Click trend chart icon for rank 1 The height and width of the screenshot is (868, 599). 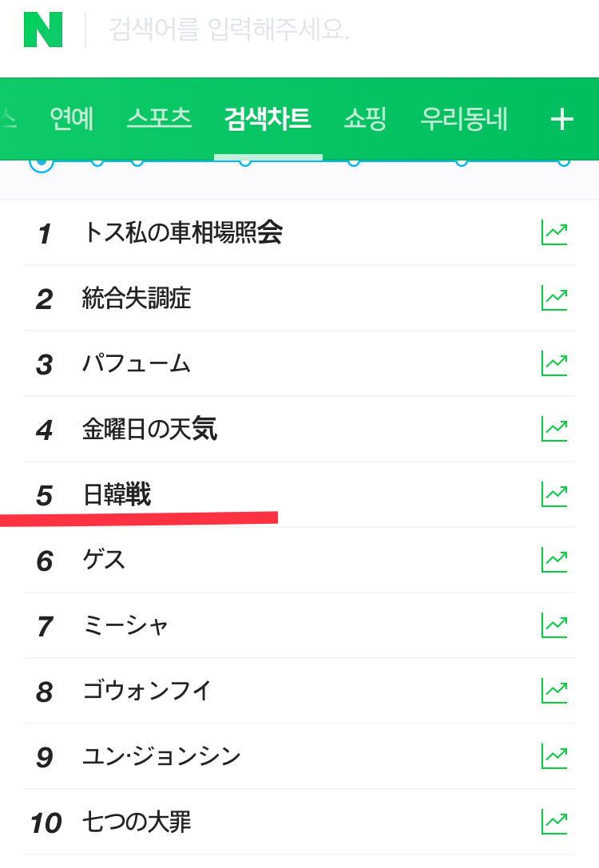pos(554,233)
